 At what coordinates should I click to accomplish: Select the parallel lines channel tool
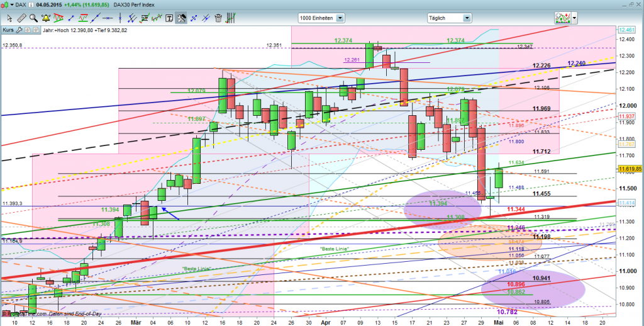point(132,18)
